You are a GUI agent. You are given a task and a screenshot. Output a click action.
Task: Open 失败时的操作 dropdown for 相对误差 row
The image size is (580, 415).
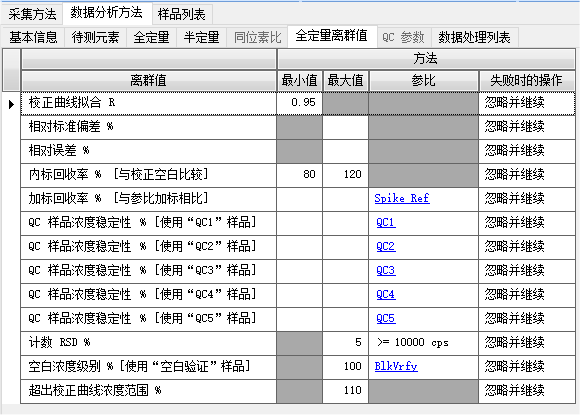coord(527,151)
